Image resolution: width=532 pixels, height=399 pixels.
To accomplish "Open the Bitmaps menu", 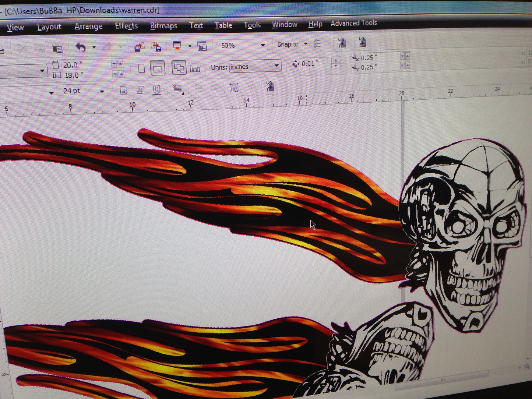I will [163, 26].
